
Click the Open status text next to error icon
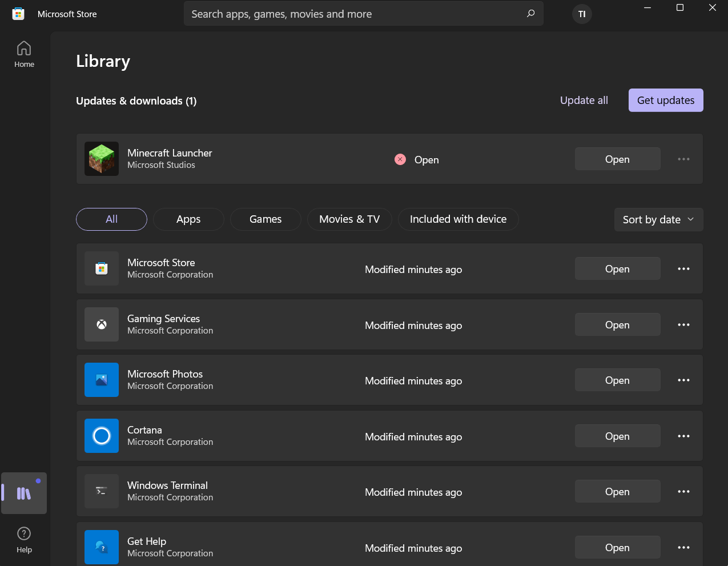pyautogui.click(x=427, y=160)
